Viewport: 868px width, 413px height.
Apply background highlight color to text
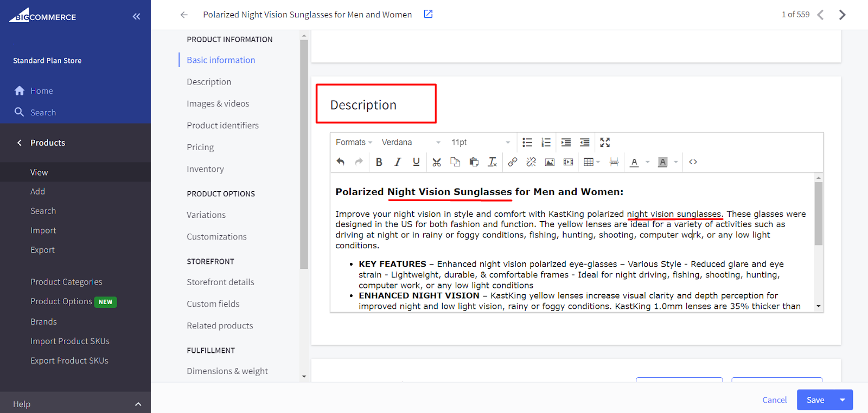[x=662, y=162]
